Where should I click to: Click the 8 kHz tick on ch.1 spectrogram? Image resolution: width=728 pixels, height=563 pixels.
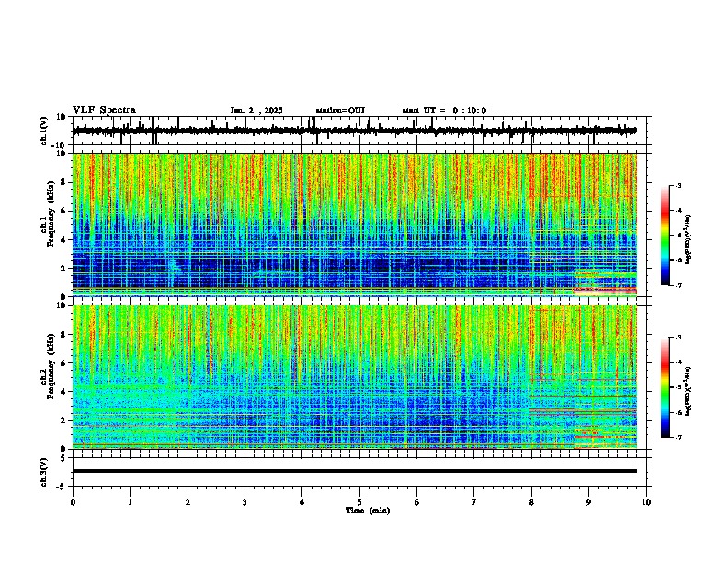(64, 182)
